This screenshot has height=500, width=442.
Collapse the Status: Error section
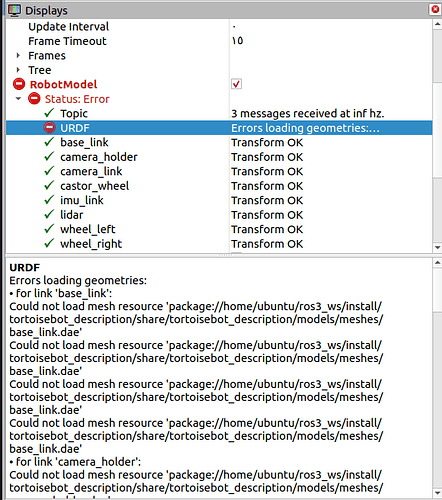click(18, 99)
